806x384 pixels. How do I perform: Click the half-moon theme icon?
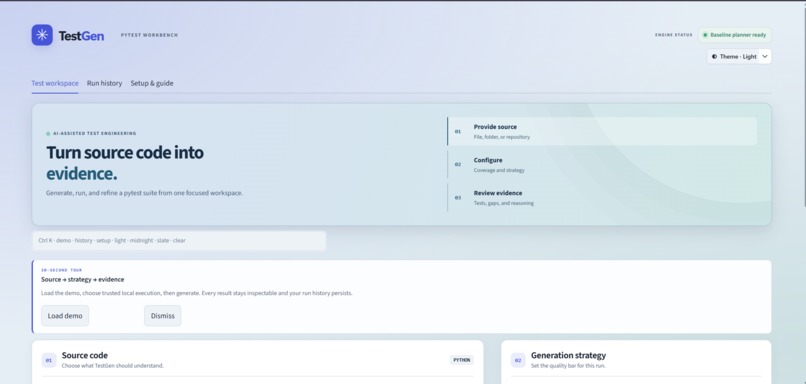point(715,57)
